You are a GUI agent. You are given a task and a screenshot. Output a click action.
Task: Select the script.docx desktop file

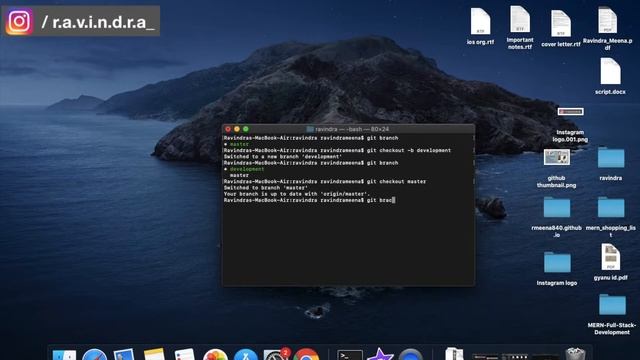point(610,76)
